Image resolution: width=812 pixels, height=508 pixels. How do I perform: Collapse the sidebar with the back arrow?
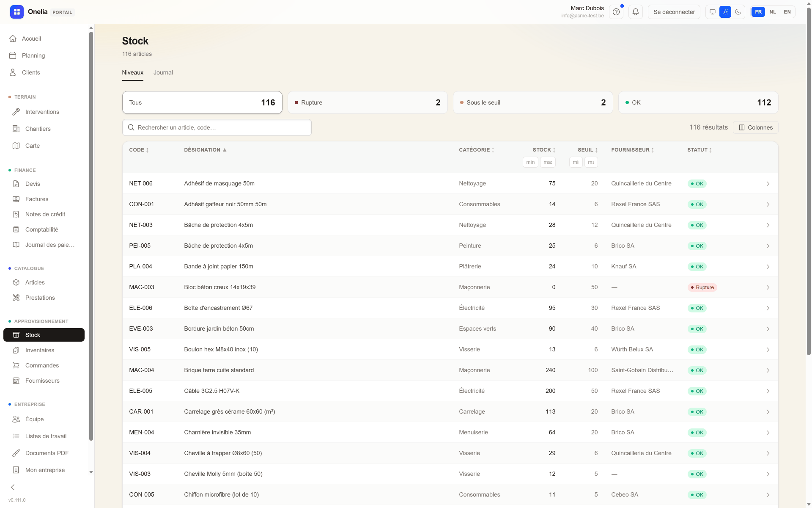[13, 487]
